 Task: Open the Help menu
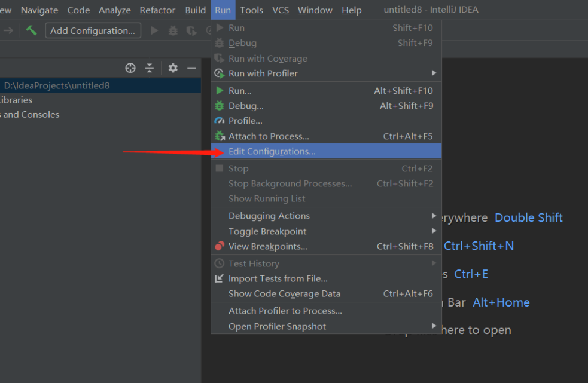tap(351, 10)
